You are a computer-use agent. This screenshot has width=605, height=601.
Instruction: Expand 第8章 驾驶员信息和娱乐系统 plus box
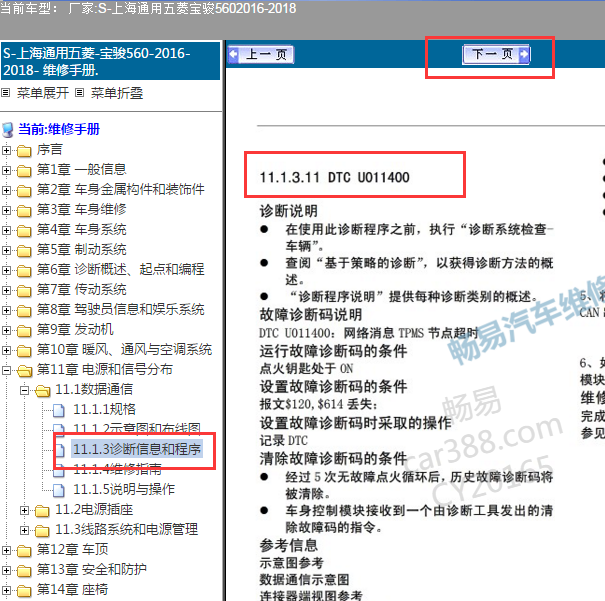point(6,311)
